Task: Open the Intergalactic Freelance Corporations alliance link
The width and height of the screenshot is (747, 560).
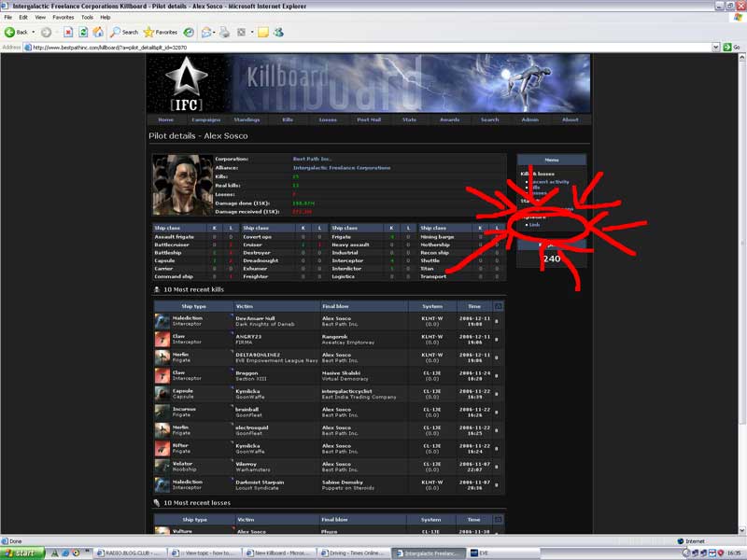Action: [x=342, y=168]
